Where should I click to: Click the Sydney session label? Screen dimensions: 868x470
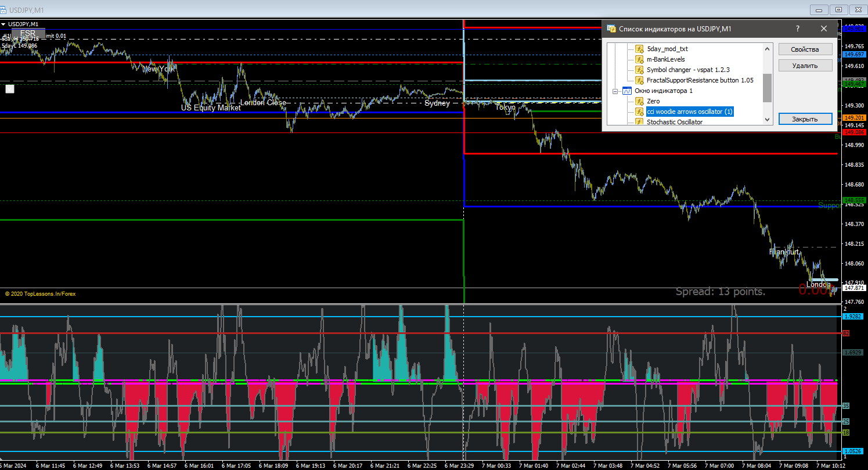(x=437, y=103)
